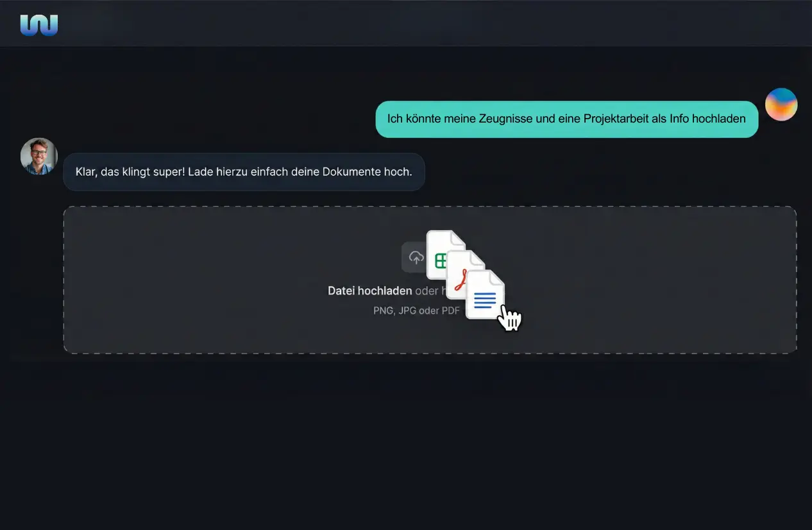Viewport: 812px width, 530px height.
Task: Click the cloud upload icon
Action: pos(416,257)
